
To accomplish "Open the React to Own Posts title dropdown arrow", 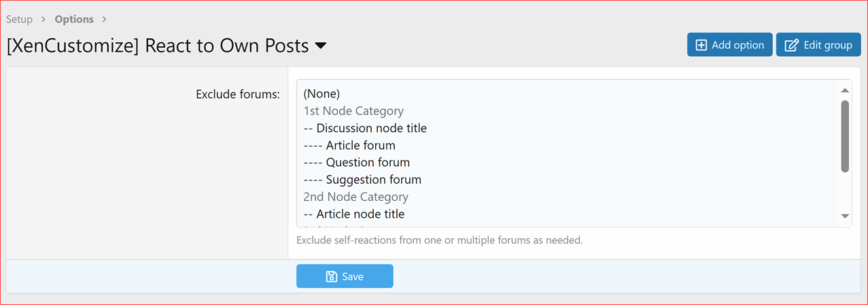I will [321, 46].
